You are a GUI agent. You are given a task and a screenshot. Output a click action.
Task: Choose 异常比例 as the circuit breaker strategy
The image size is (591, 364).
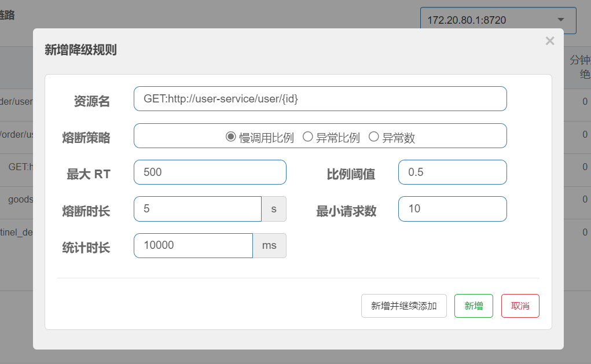308,137
